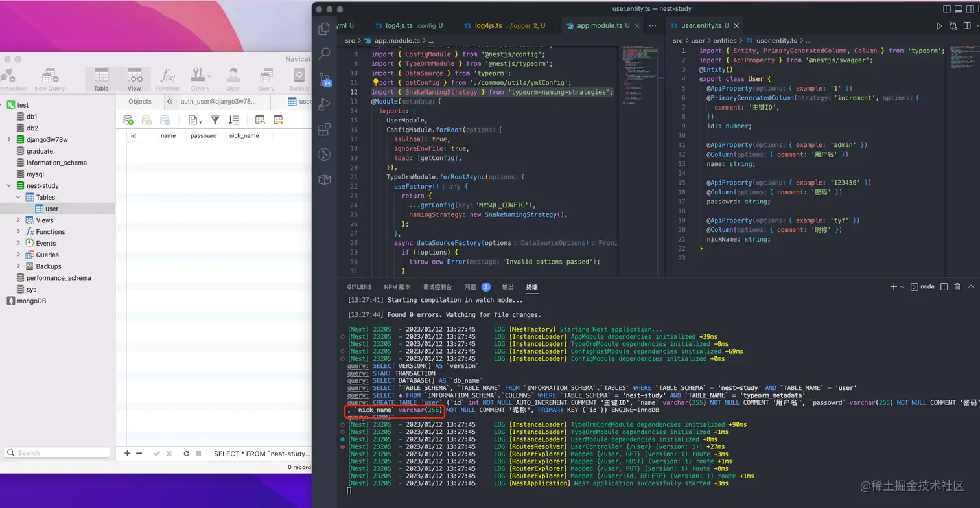This screenshot has height=508, width=980.
Task: Click the lightbulb code action on line 11
Action: pos(375,82)
